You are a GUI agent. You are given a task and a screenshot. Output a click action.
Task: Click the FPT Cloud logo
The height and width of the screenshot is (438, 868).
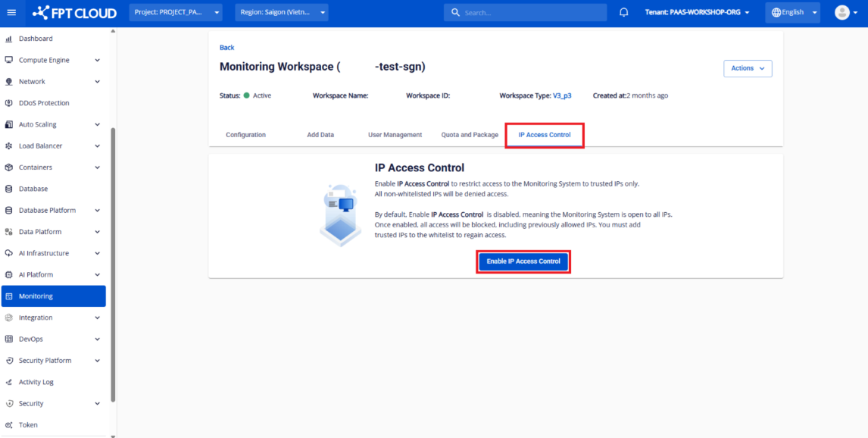click(73, 11)
